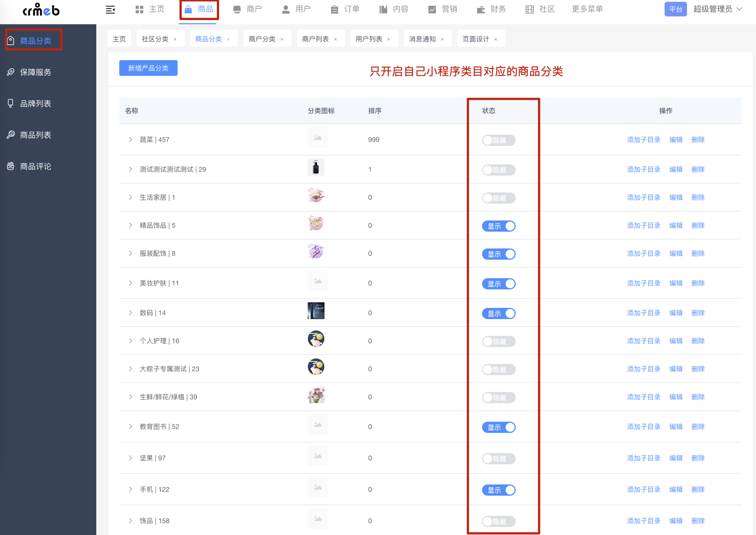
Task: Click the 商品评论 sidebar icon
Action: (x=10, y=166)
